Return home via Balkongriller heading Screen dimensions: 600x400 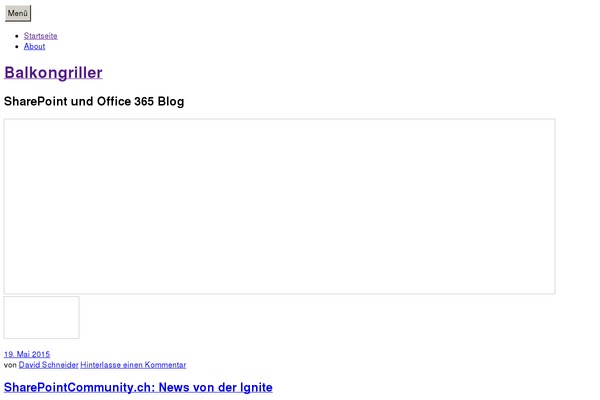coord(53,72)
